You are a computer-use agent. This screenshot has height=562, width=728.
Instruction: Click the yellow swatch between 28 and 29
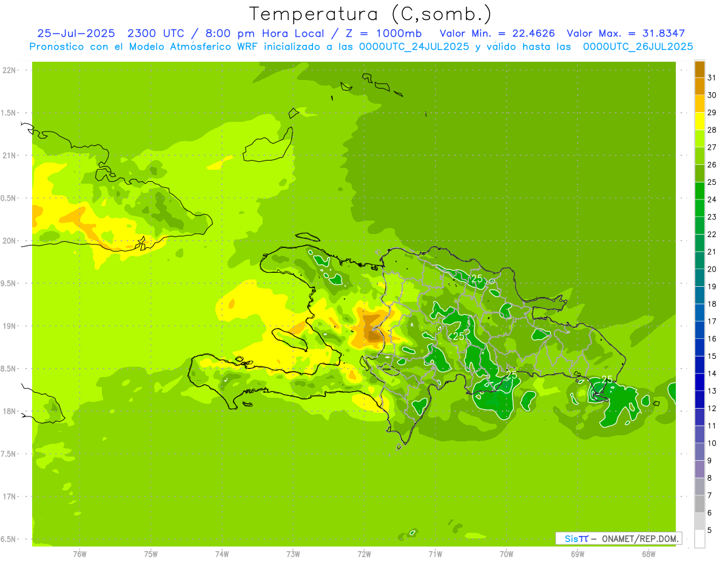pos(699,121)
